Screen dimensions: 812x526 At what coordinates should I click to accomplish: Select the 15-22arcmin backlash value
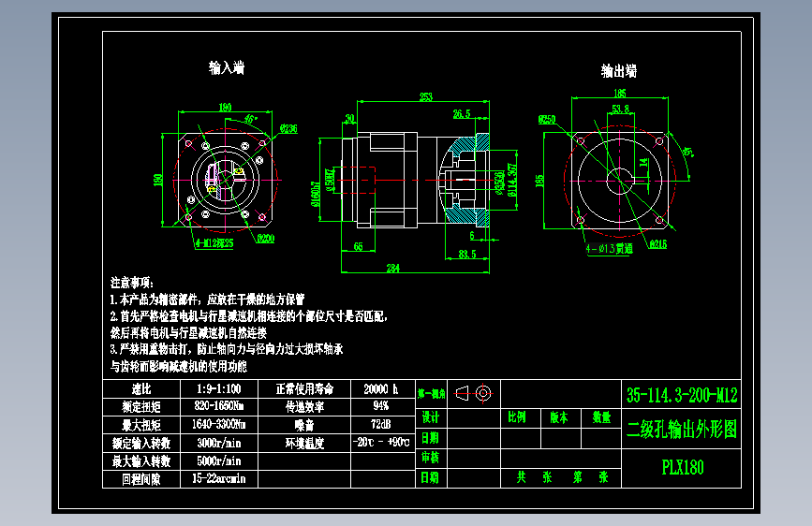(218, 478)
